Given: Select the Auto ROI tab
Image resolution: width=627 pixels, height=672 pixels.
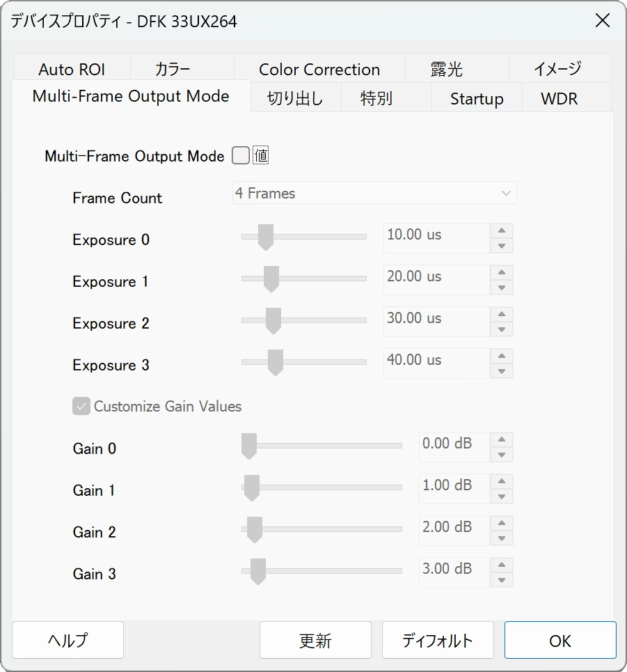Looking at the screenshot, I should pyautogui.click(x=72, y=70).
